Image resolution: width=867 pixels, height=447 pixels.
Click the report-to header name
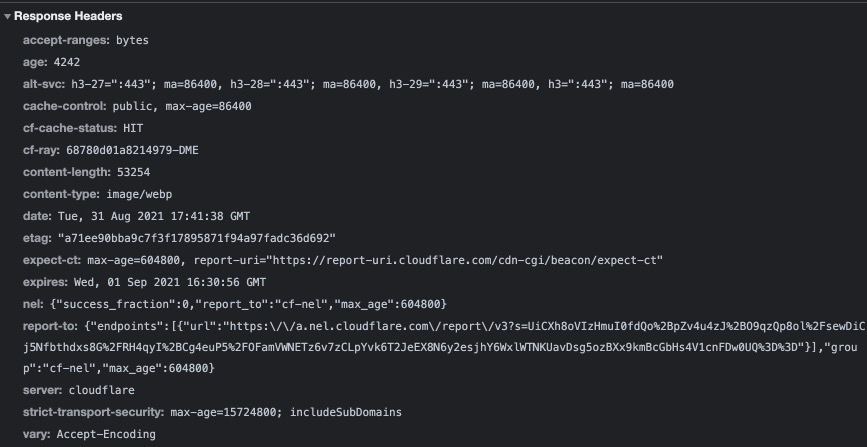pos(51,326)
